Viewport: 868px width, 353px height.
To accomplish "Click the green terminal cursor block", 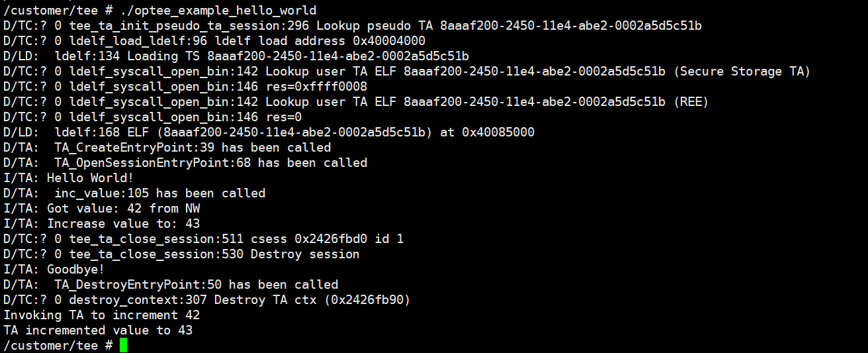I will [x=123, y=346].
